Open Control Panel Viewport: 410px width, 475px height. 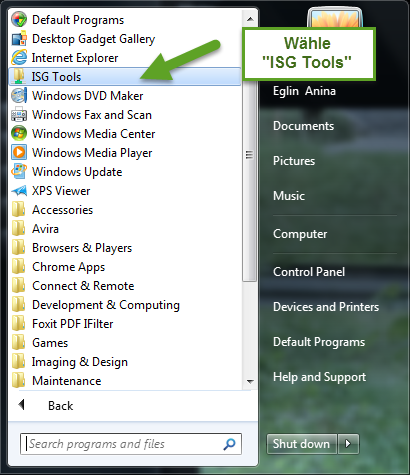click(309, 272)
